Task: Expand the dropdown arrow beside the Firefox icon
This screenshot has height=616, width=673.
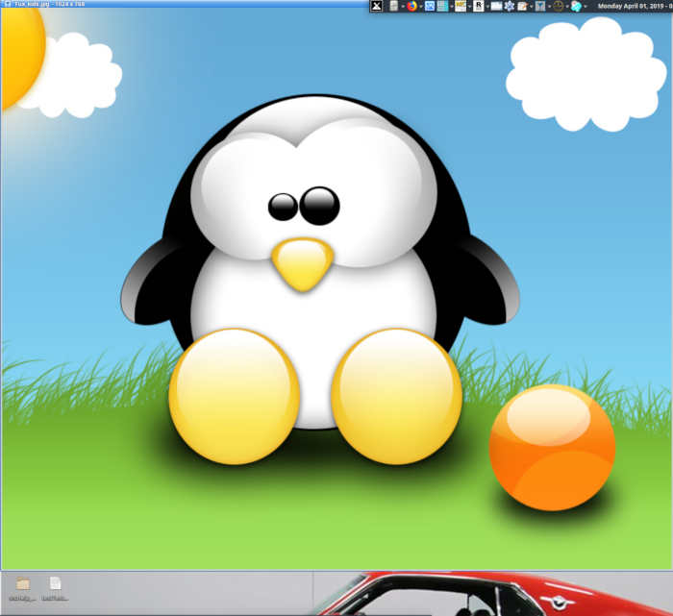Action: pos(420,6)
